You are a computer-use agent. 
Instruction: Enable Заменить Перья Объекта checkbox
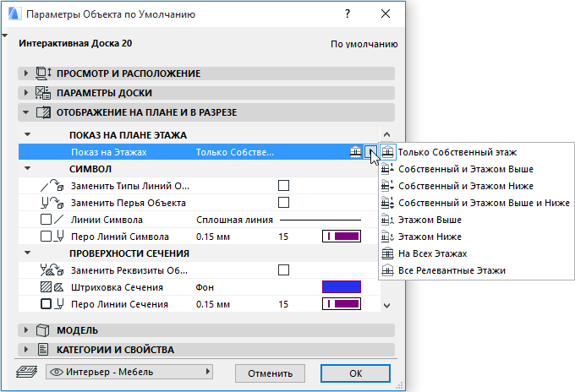[283, 203]
